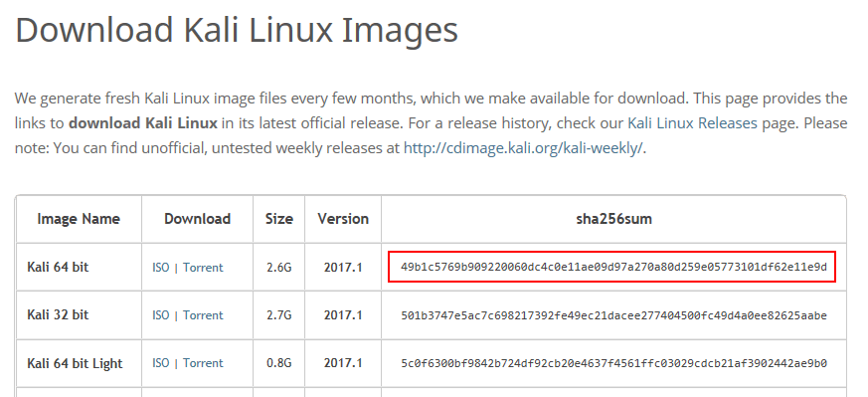Image resolution: width=868 pixels, height=397 pixels.
Task: Open the cdimage.kali.org/kali-weekly link
Action: pos(523,148)
